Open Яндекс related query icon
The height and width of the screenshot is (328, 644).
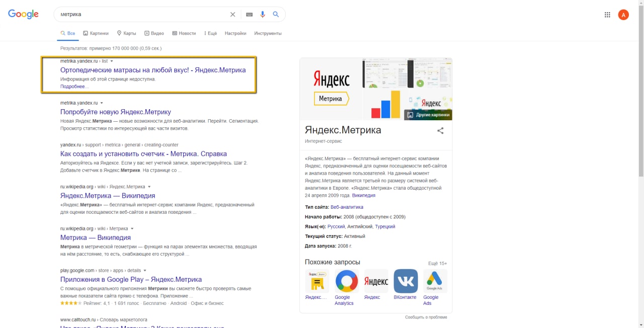(376, 281)
